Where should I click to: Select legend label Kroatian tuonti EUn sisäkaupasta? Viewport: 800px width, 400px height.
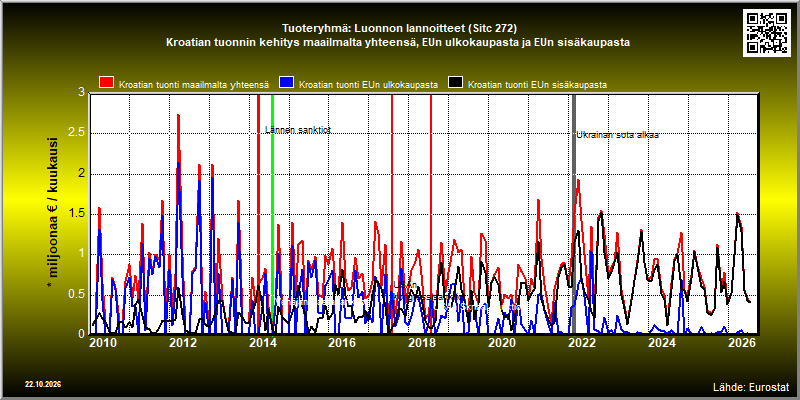(537, 85)
